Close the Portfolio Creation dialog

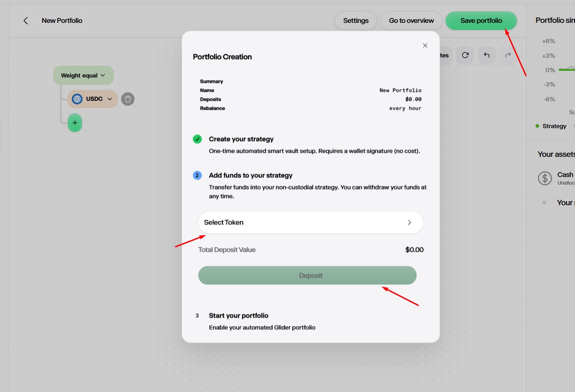(425, 45)
